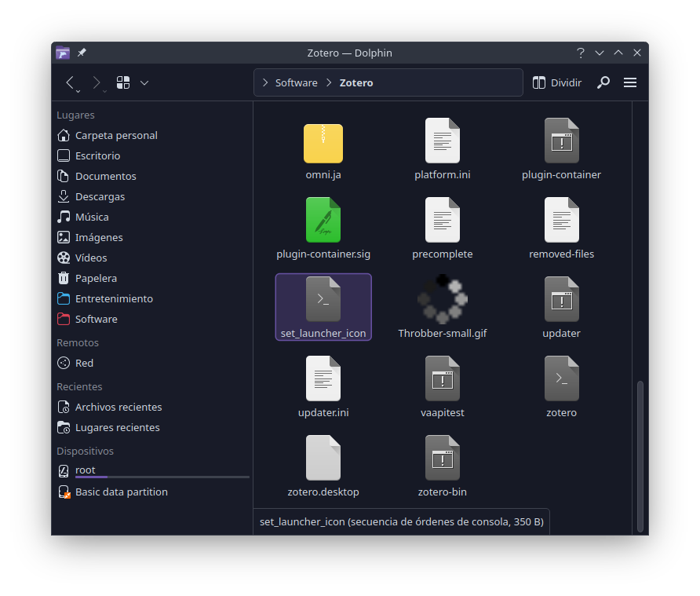
Task: Select the zotero.desktop file icon
Action: 323,458
